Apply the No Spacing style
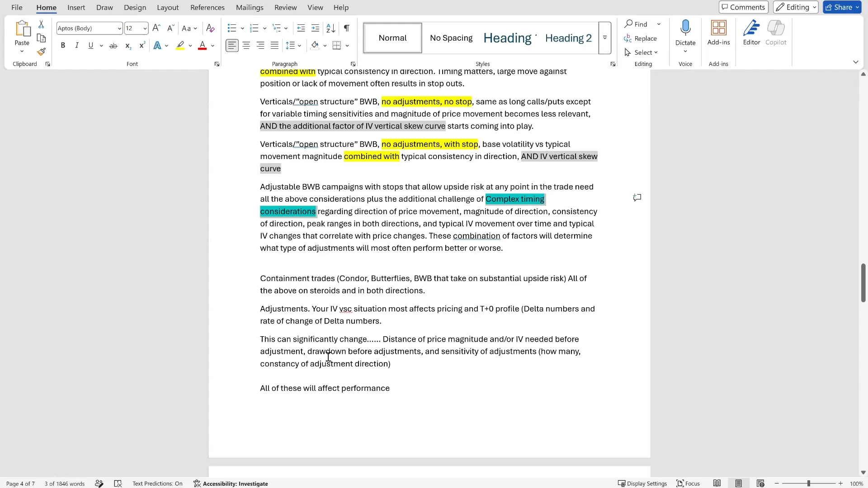The height and width of the screenshot is (488, 868). 451,38
